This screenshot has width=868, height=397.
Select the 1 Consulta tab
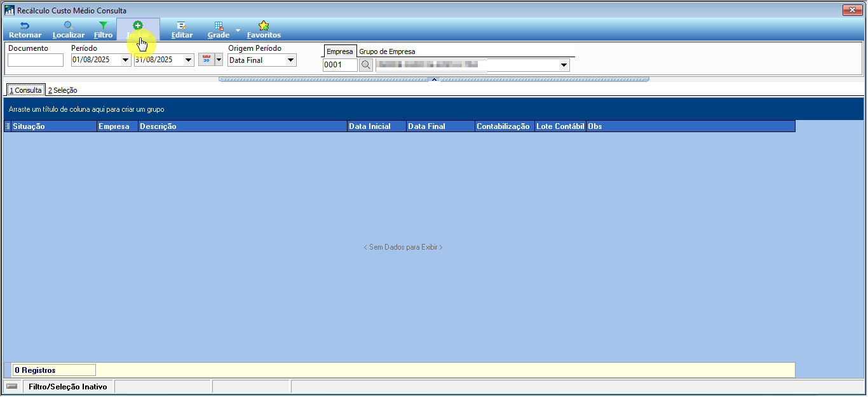coord(25,90)
